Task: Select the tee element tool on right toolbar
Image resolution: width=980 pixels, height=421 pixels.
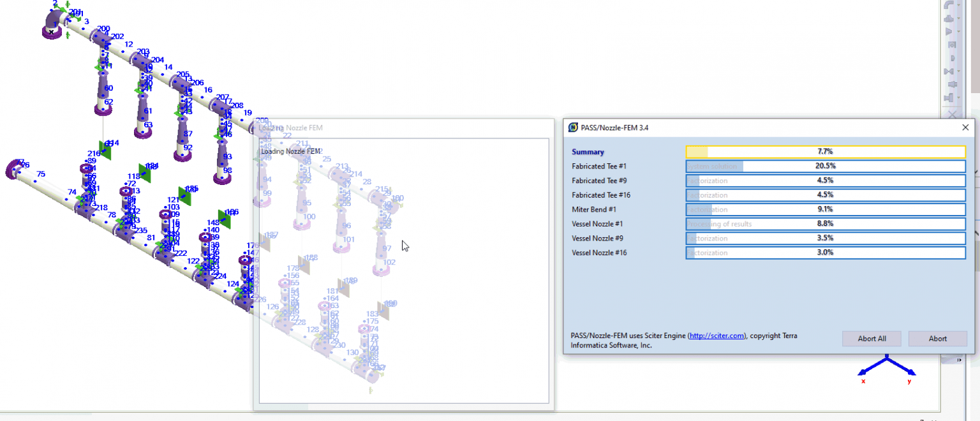Action: pos(950,18)
